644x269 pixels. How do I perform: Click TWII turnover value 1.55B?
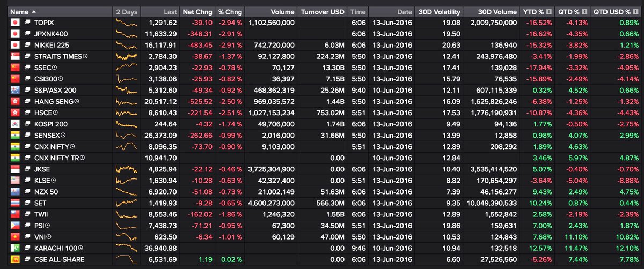[337, 214]
